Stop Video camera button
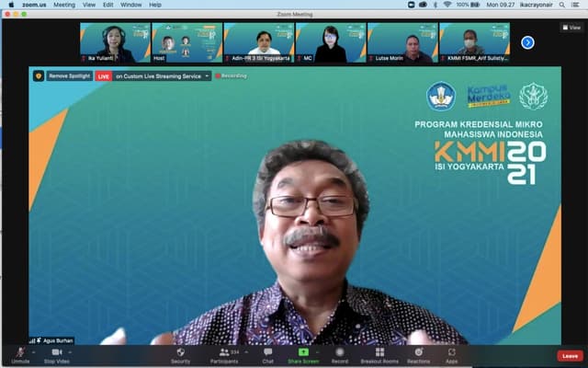This screenshot has height=368, width=588. [57, 355]
